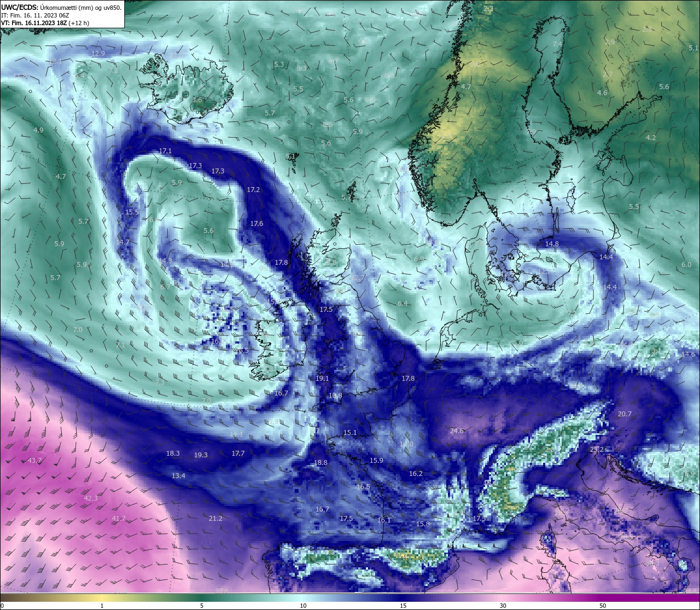Image resolution: width=700 pixels, height=610 pixels.
Task: Click the 5.3 value on the map
Action: [x=279, y=65]
